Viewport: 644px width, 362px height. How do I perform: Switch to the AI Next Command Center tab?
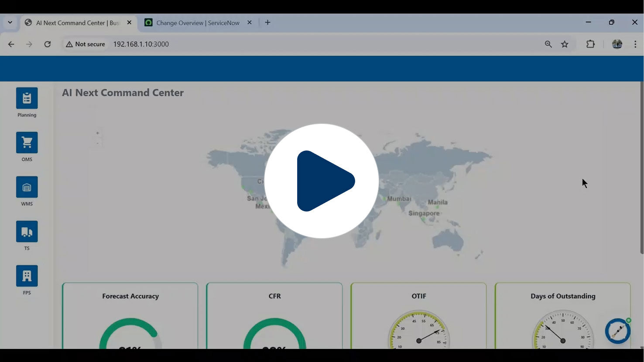click(x=79, y=23)
